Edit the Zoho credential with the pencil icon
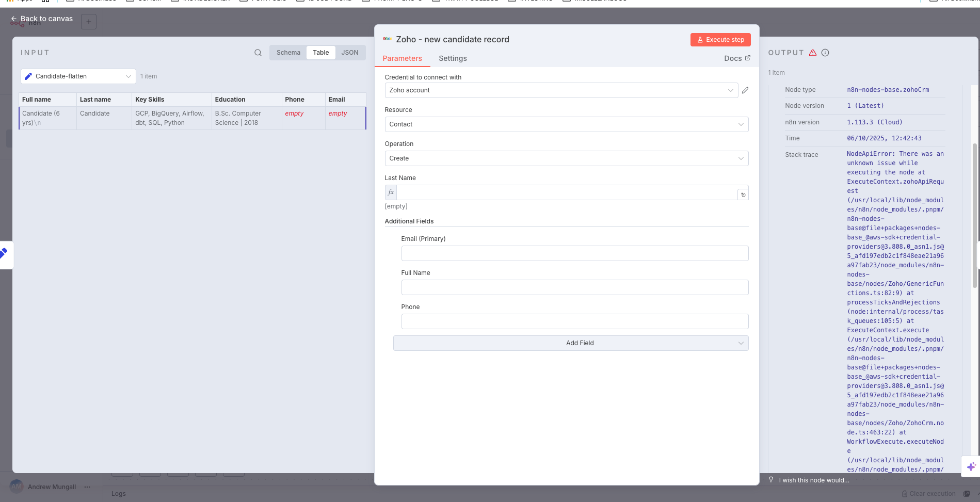The width and height of the screenshot is (980, 502). click(745, 90)
